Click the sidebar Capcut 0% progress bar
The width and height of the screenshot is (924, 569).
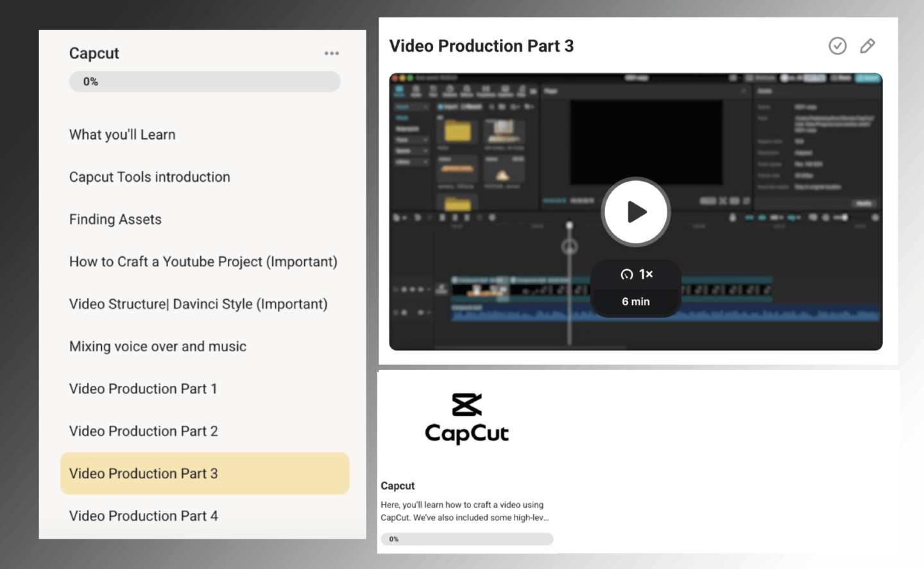tap(205, 82)
